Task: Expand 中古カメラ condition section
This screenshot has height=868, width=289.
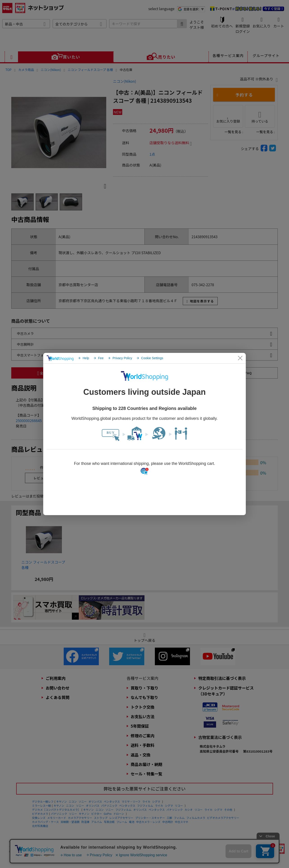Action: pyautogui.click(x=144, y=333)
